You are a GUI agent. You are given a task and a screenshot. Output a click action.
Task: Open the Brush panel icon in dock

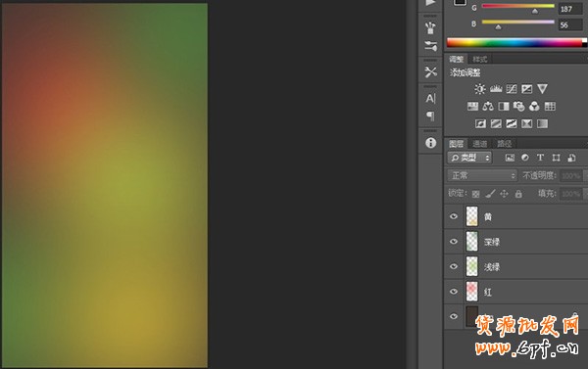click(430, 27)
